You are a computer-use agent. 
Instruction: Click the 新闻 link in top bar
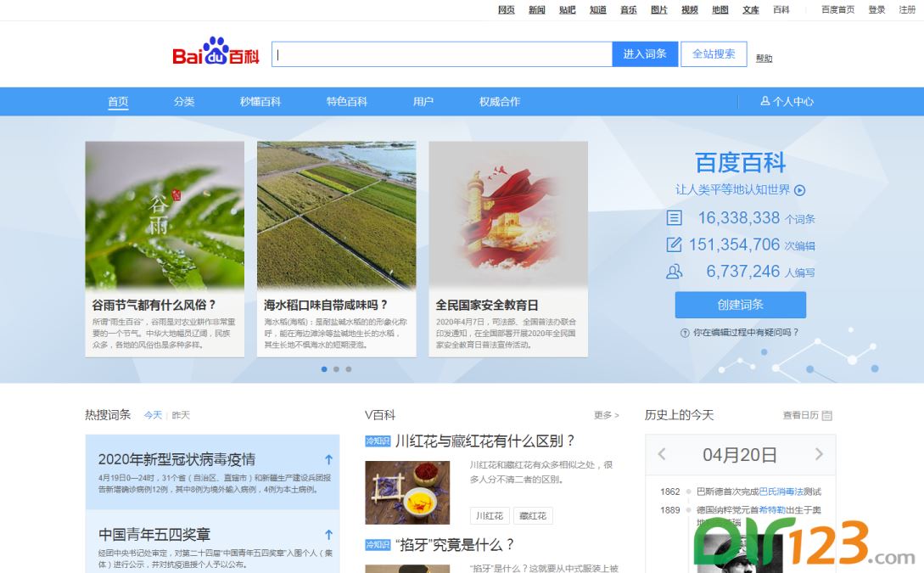tap(537, 9)
